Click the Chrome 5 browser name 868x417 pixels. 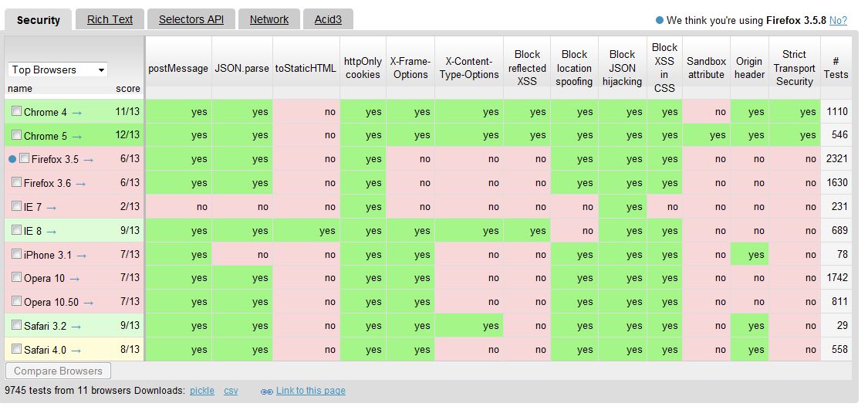46,136
